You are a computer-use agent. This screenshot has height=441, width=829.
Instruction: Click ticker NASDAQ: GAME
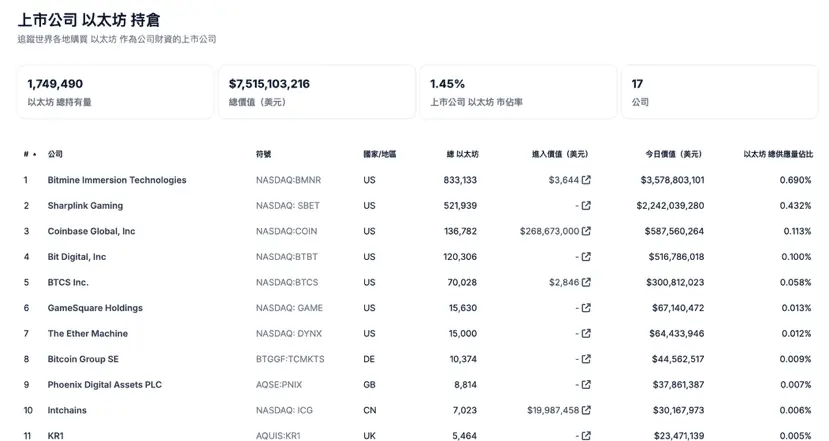coord(289,308)
